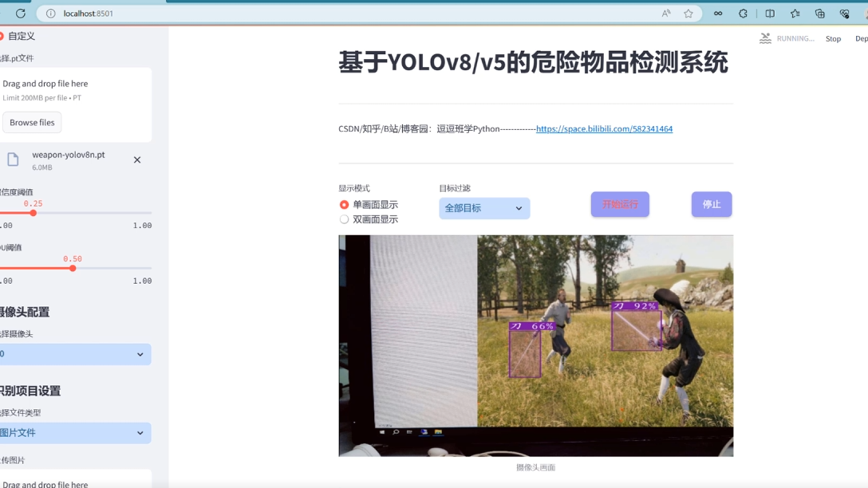The height and width of the screenshot is (488, 868).
Task: Open the Favorites list icon
Action: coord(795,14)
